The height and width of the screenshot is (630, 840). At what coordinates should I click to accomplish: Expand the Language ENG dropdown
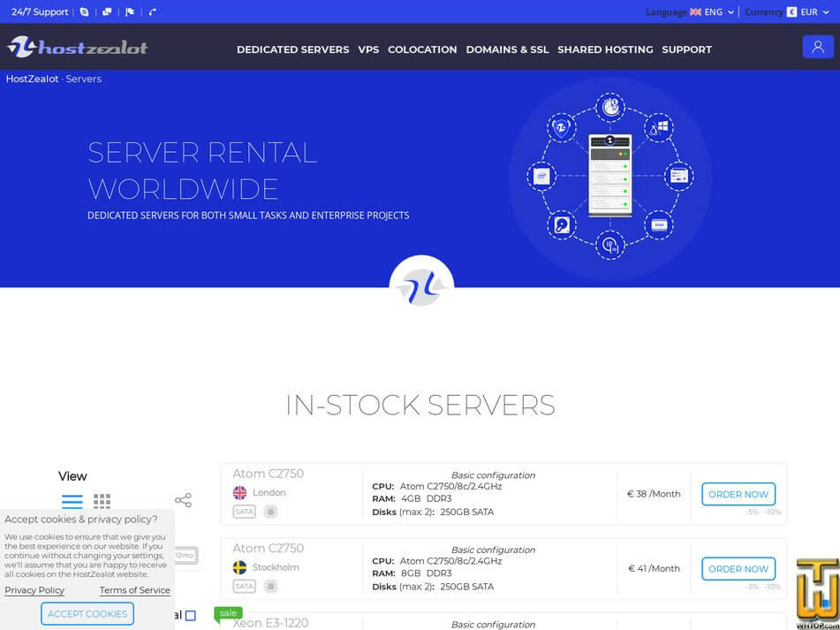tap(712, 12)
